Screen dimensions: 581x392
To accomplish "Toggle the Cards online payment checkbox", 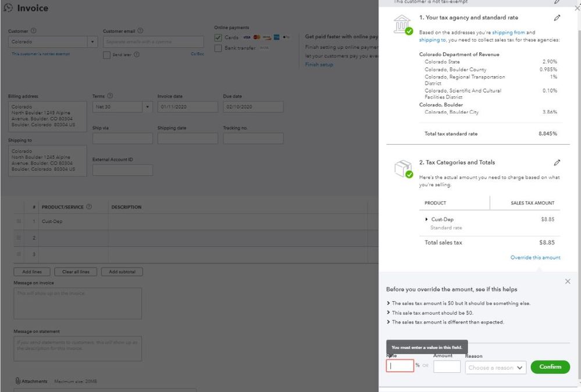I will (x=218, y=37).
